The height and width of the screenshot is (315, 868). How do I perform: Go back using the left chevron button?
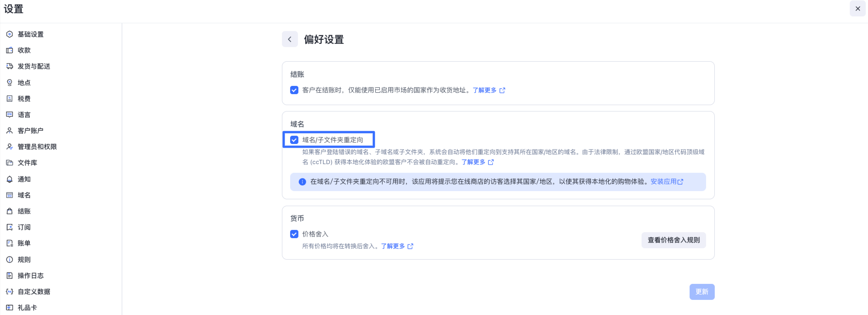tap(290, 39)
